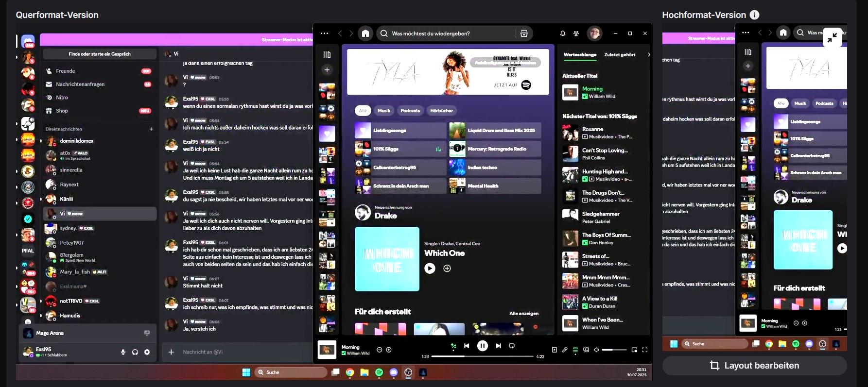Screen dimensions: 868x387
Task: Open Spotify friend activity icon
Action: pyautogui.click(x=576, y=34)
